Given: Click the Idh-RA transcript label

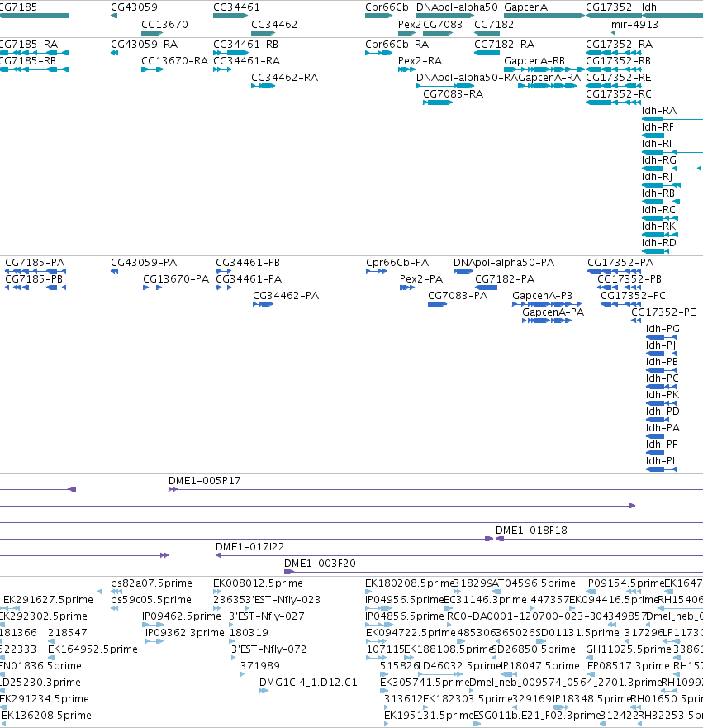Looking at the screenshot, I should pyautogui.click(x=659, y=111).
